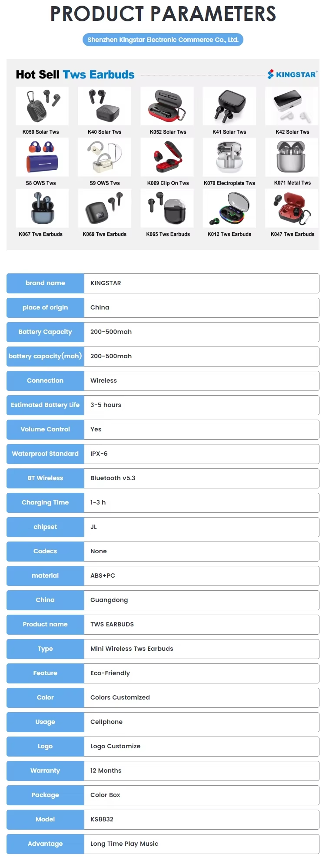
Task: Click the K012 Tws Earbuds RGB image
Action: [230, 208]
